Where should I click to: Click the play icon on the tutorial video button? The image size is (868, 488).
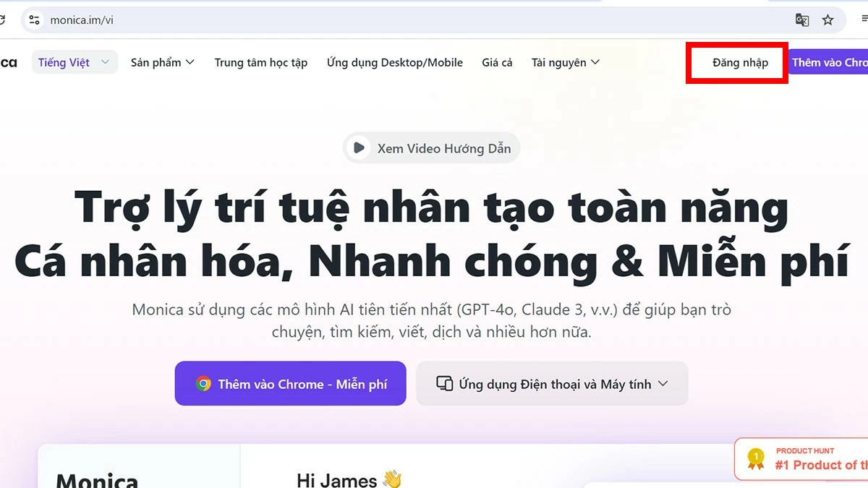pos(359,147)
